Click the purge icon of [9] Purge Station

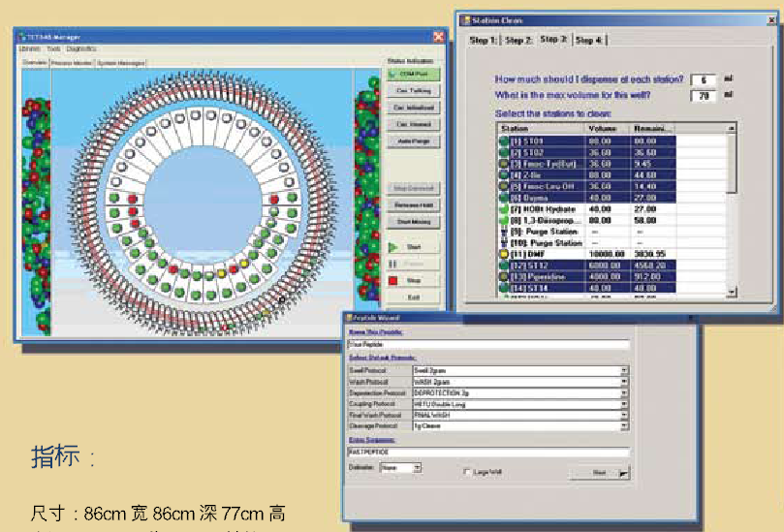point(504,232)
